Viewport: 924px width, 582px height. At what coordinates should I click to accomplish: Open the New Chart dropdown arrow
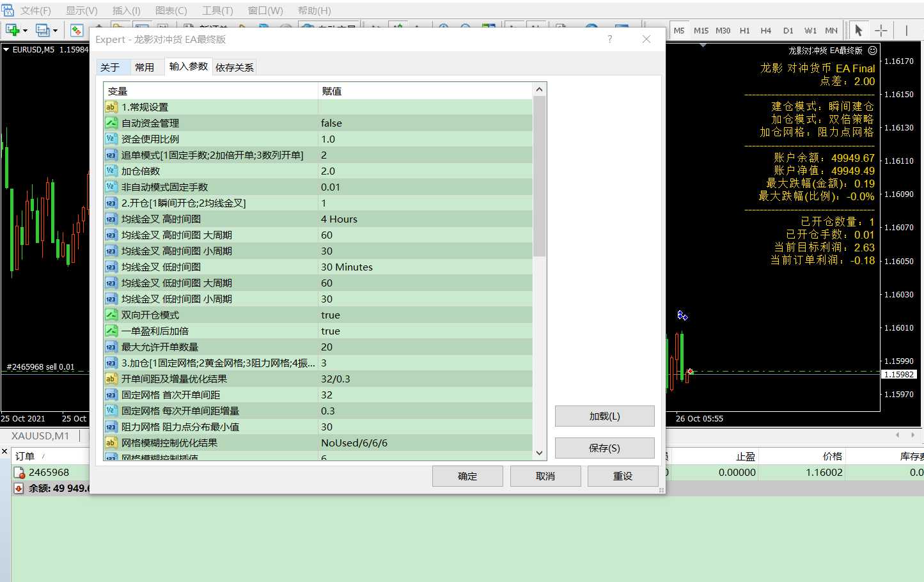(25, 31)
